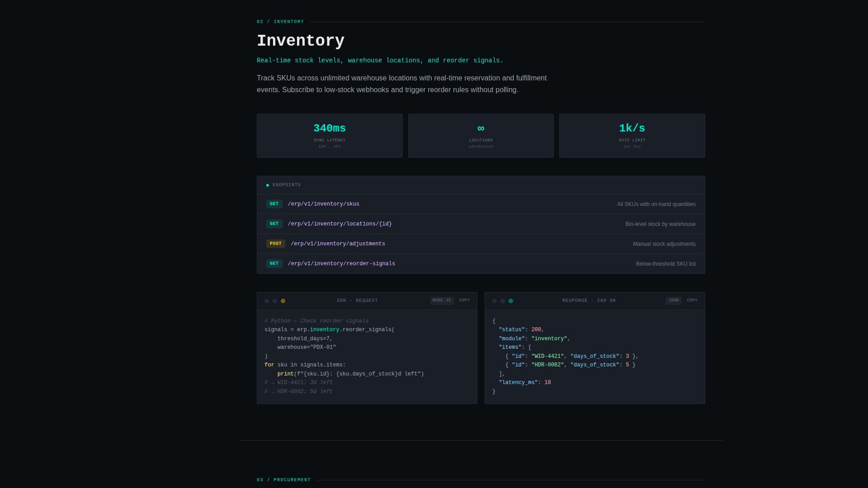Click the POST badge for adjustments
This screenshot has width=868, height=488.
pos(275,244)
